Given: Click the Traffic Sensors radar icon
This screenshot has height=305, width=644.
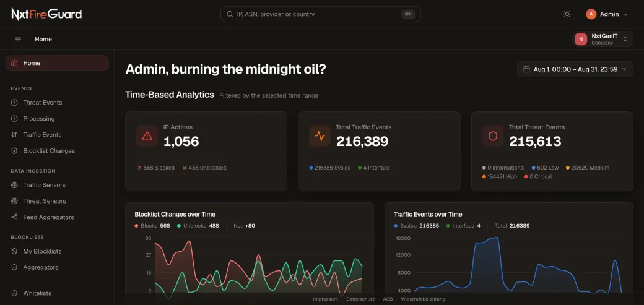Looking at the screenshot, I should pyautogui.click(x=14, y=185).
